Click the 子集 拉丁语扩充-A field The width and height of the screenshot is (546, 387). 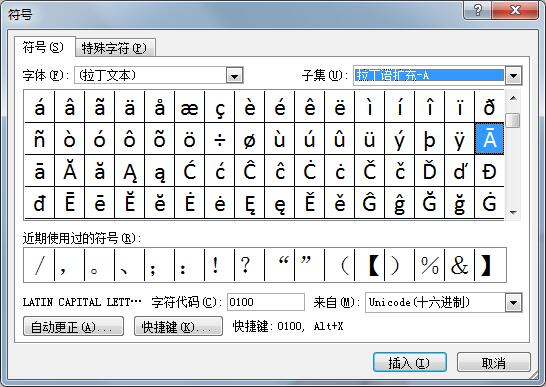pos(429,75)
